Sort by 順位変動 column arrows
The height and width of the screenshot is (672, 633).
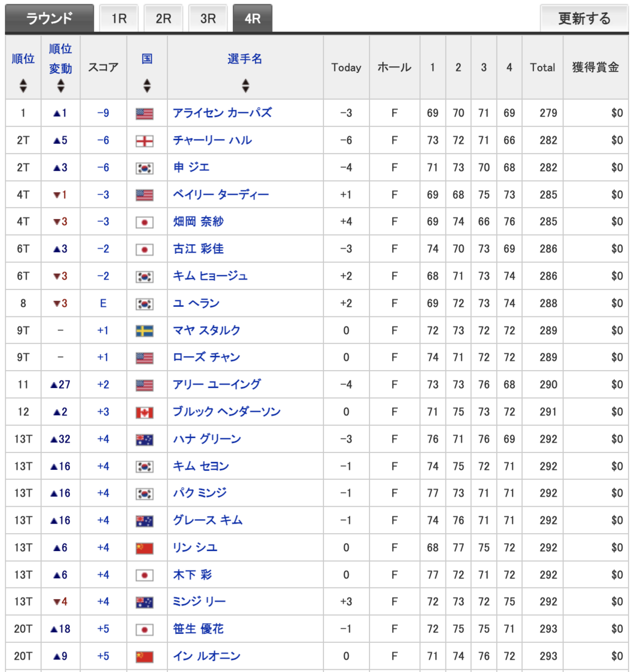point(60,85)
